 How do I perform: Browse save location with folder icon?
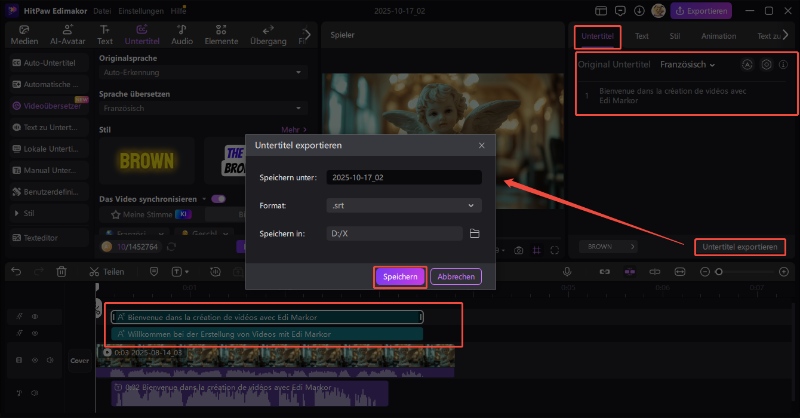(475, 233)
